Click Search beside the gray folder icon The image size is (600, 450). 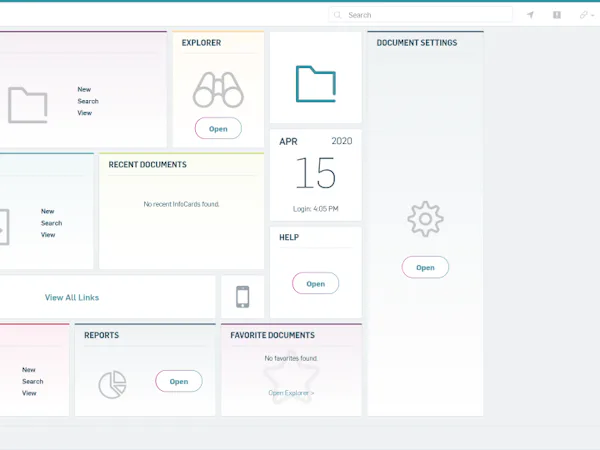88,101
